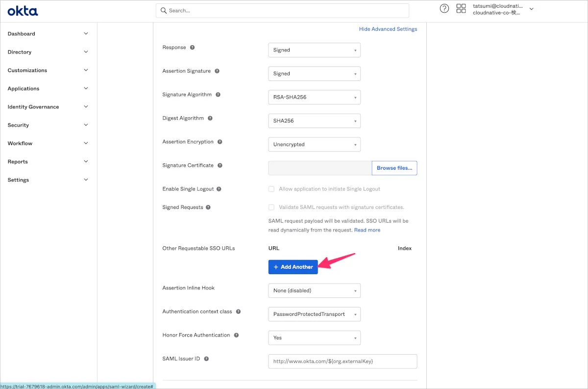
Task: Click the SAML Issuer ID input field
Action: (342, 361)
